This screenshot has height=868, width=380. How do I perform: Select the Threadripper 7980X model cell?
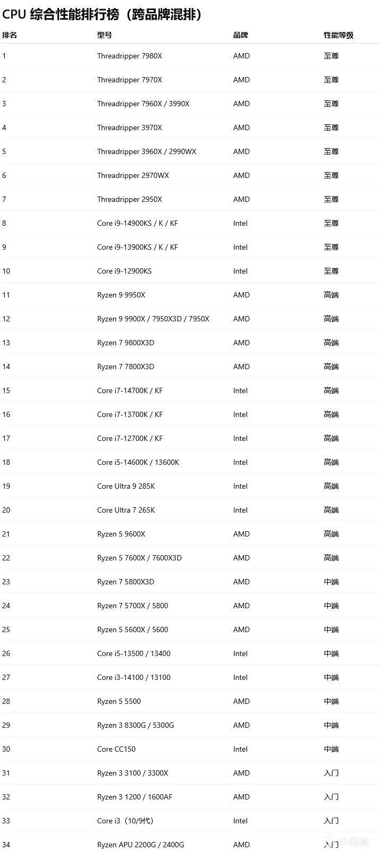tap(130, 56)
